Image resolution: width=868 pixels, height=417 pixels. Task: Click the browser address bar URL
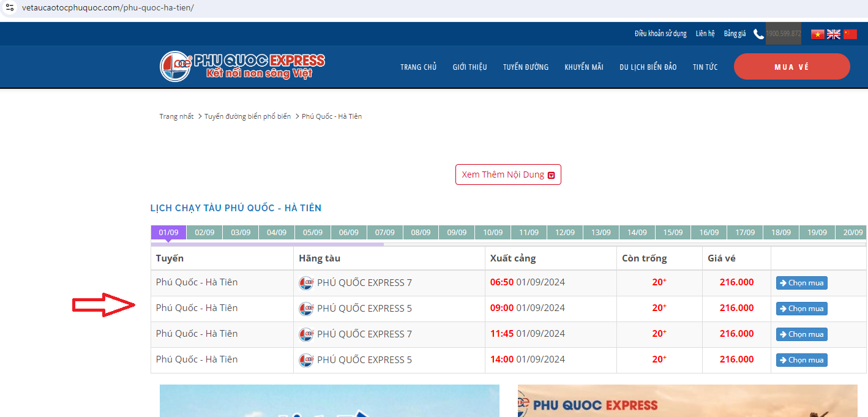[108, 8]
